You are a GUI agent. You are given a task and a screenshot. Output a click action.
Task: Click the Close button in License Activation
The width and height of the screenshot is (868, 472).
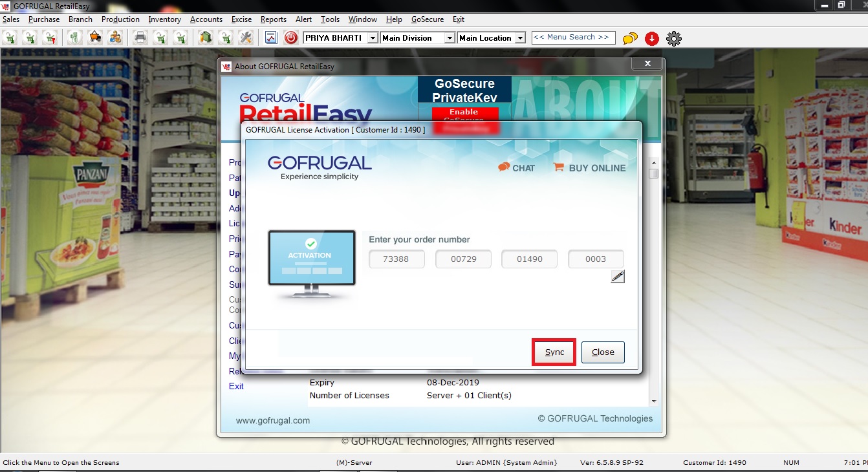603,352
